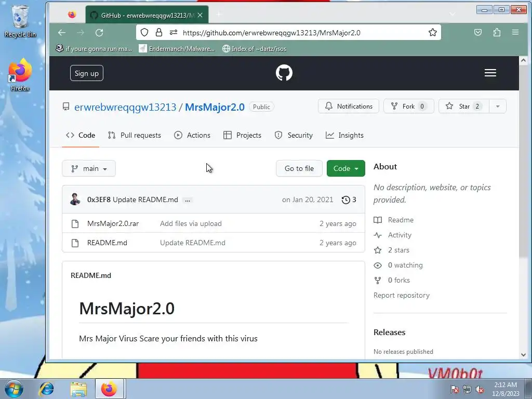The width and height of the screenshot is (532, 399).
Task: Click the Notifications button
Action: point(349,107)
